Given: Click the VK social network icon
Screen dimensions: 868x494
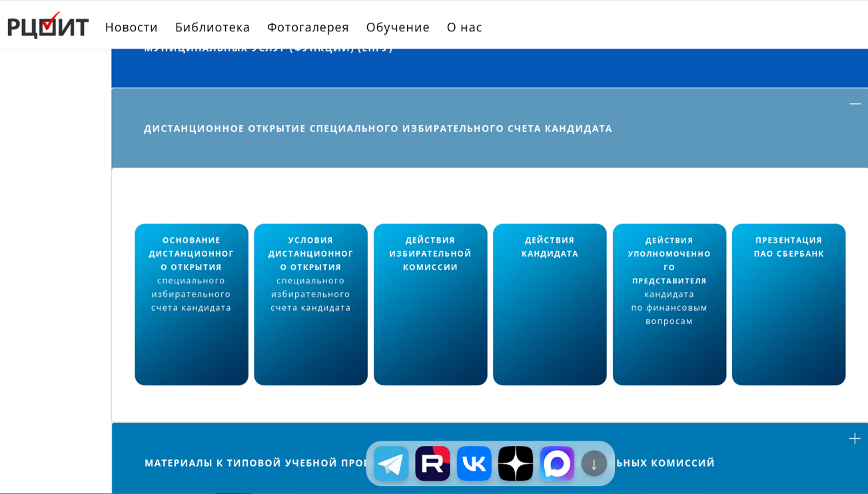Looking at the screenshot, I should click(474, 463).
